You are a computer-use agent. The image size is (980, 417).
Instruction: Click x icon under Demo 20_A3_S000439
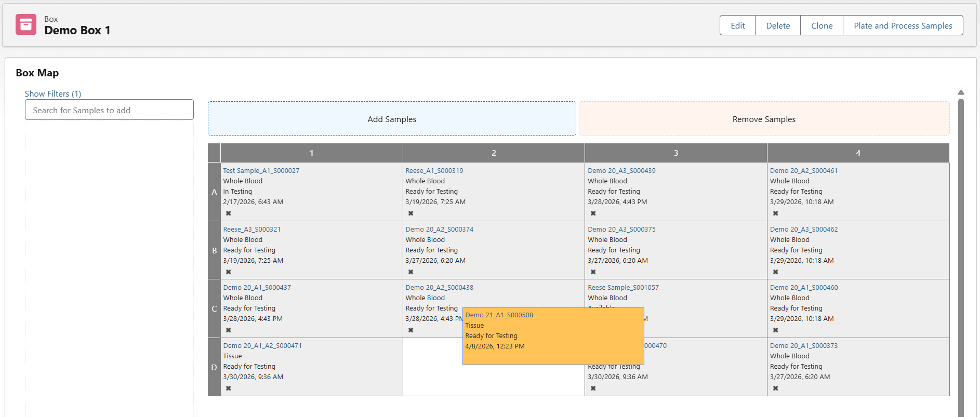click(593, 213)
